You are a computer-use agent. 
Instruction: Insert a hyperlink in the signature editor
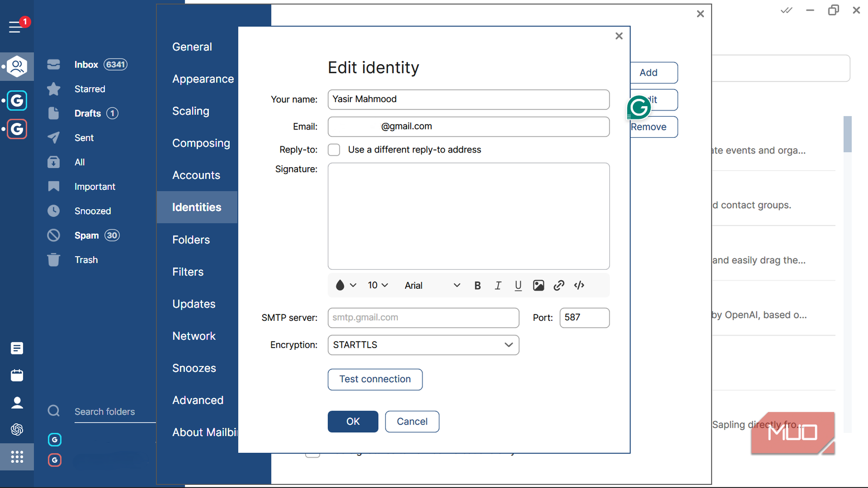pyautogui.click(x=559, y=285)
